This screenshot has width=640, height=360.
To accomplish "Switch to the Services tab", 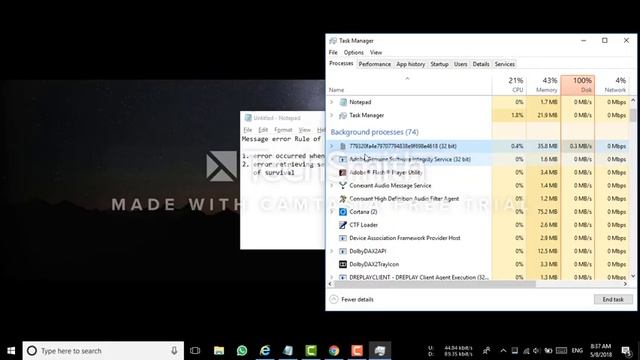I will pos(504,64).
